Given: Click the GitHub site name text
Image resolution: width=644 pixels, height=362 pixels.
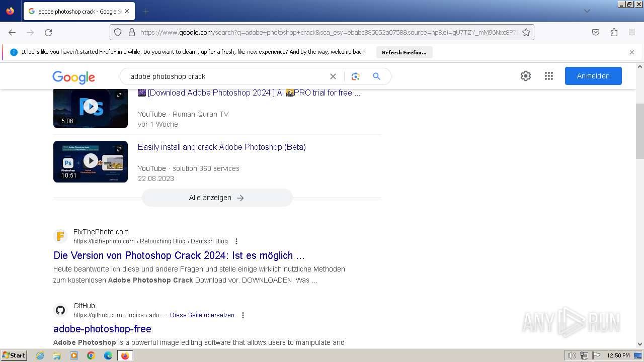Looking at the screenshot, I should pos(84,306).
